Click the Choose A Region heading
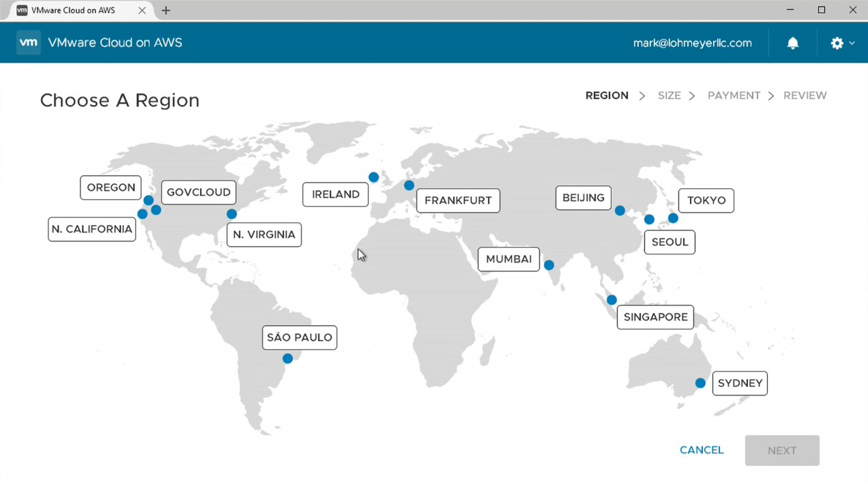Image resolution: width=868 pixels, height=482 pixels. (x=120, y=100)
